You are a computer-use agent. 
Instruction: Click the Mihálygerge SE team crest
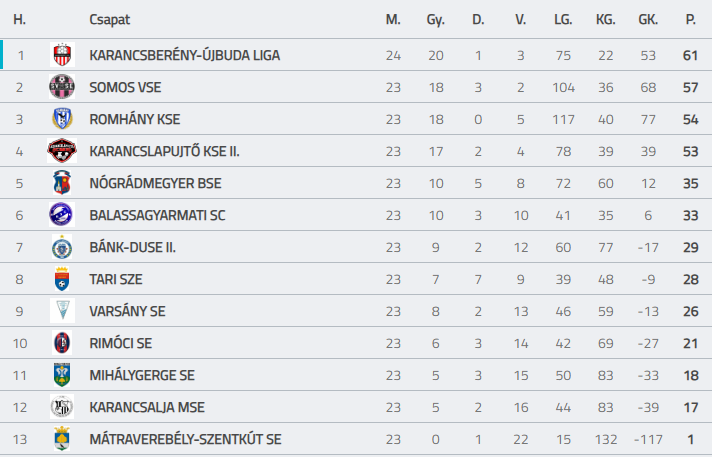pyautogui.click(x=62, y=375)
